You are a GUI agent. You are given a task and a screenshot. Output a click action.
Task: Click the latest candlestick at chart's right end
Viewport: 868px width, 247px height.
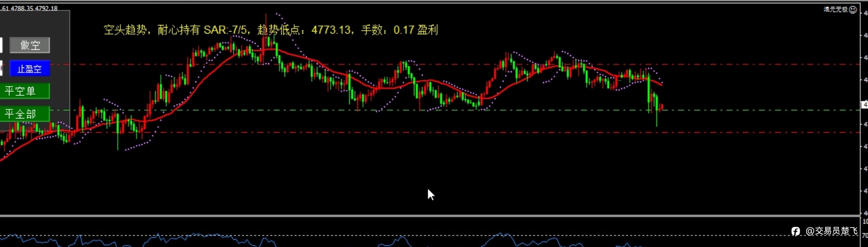click(662, 107)
